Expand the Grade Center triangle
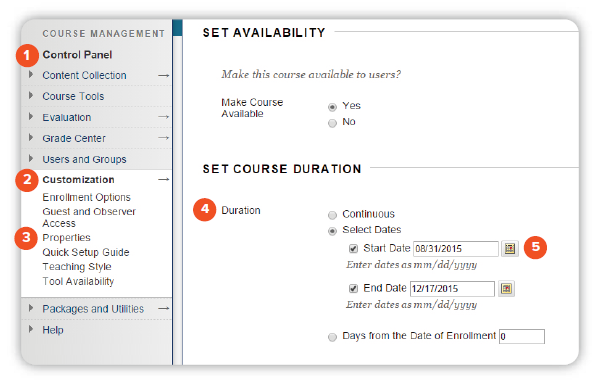This screenshot has height=384, width=599. tap(31, 137)
